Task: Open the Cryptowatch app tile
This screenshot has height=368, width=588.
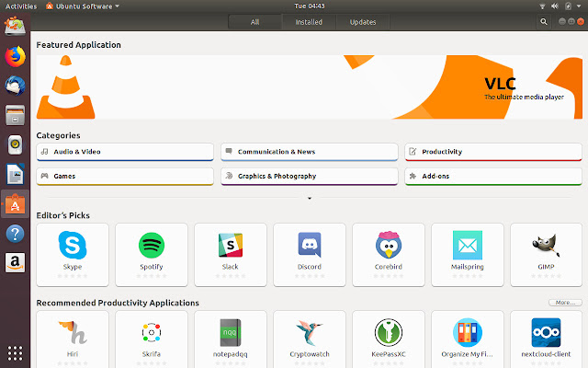Action: (x=310, y=339)
